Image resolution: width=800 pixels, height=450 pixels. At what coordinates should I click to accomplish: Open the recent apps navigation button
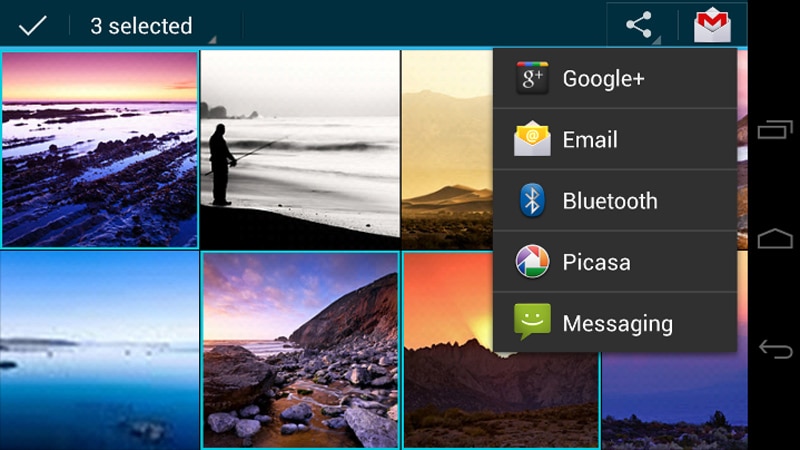(775, 130)
